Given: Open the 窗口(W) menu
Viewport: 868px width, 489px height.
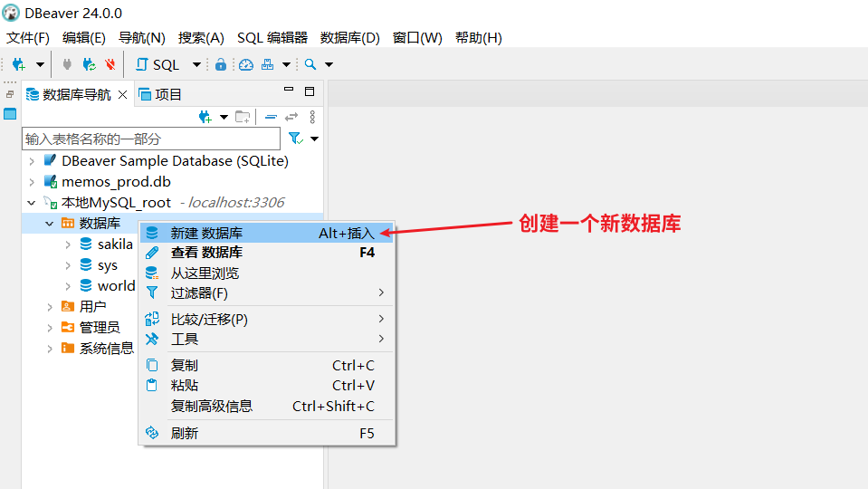Looking at the screenshot, I should pyautogui.click(x=417, y=38).
